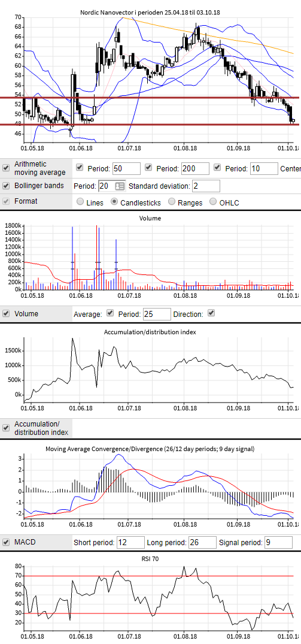Uncheck the volume Average checkbox
This screenshot has width=301, height=644.
tap(110, 313)
